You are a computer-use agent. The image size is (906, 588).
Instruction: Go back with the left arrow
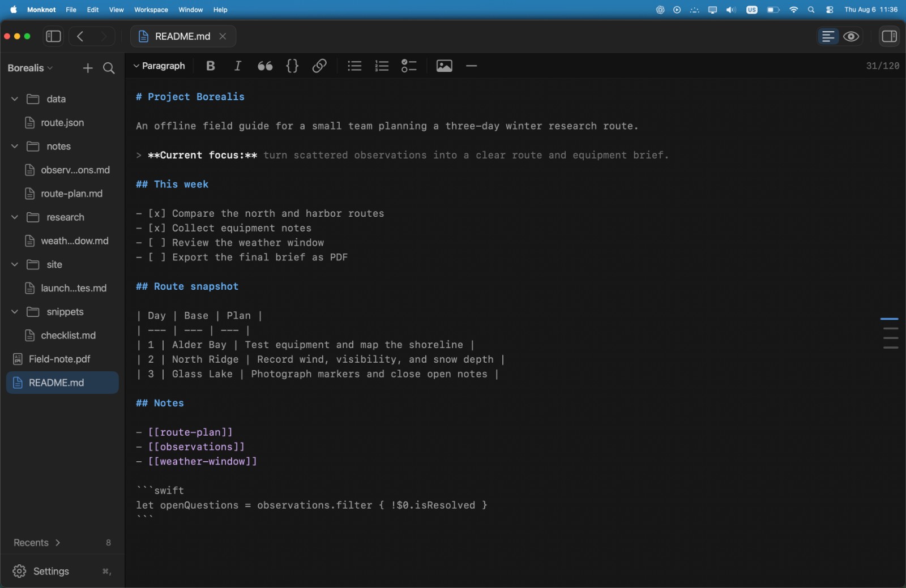[80, 36]
